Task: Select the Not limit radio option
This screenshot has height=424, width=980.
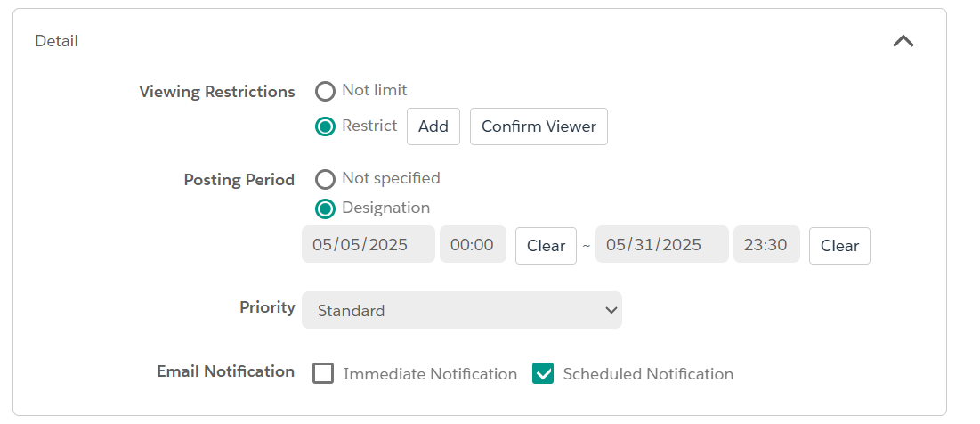Action: point(325,92)
